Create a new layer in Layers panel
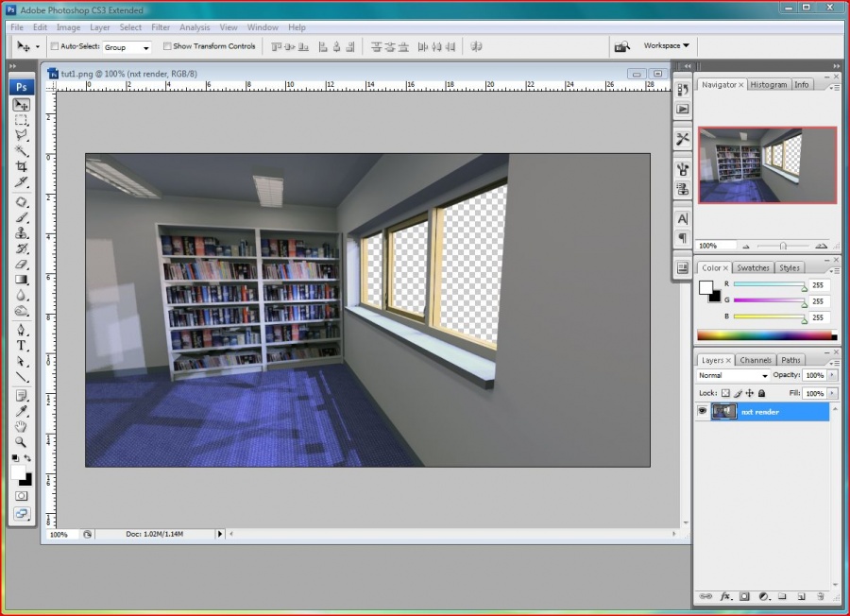This screenshot has height=616, width=850. (800, 597)
